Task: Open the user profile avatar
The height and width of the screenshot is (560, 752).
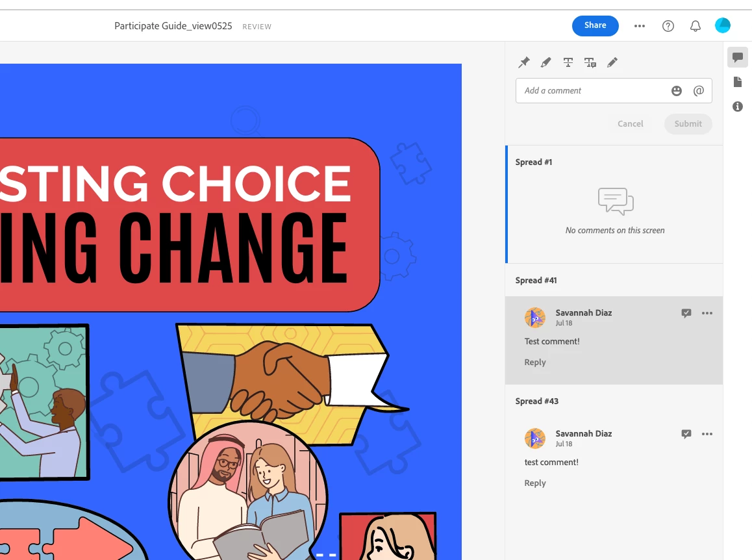Action: (x=723, y=25)
